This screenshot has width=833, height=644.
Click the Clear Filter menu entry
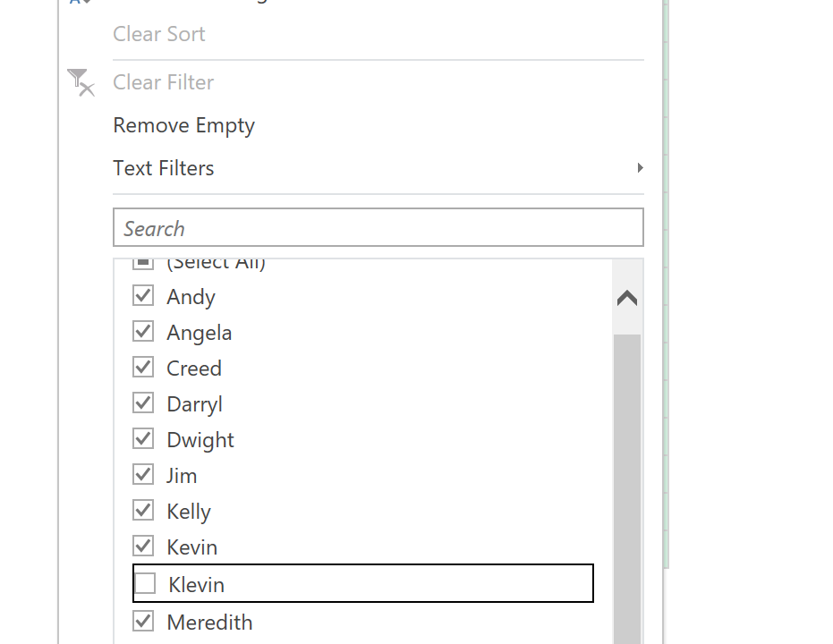(164, 82)
